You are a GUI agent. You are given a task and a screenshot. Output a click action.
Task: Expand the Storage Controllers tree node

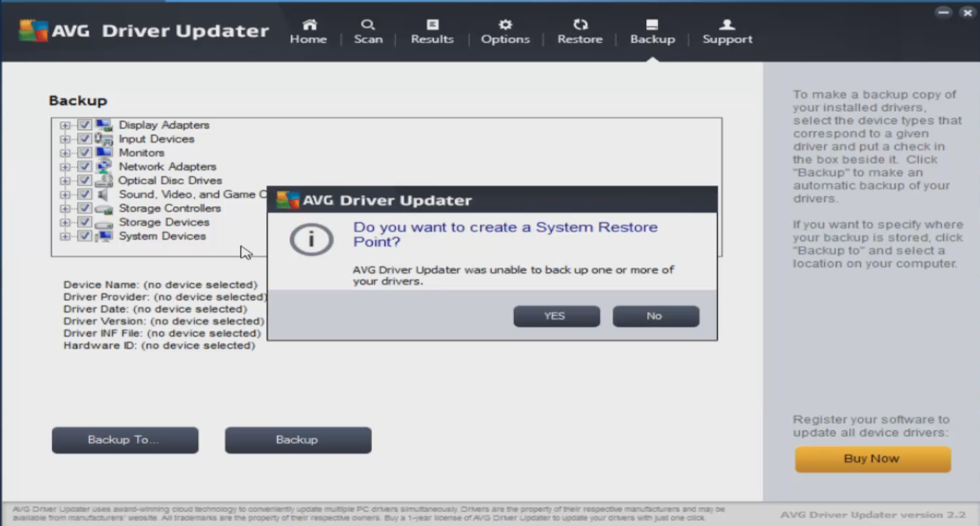65,208
